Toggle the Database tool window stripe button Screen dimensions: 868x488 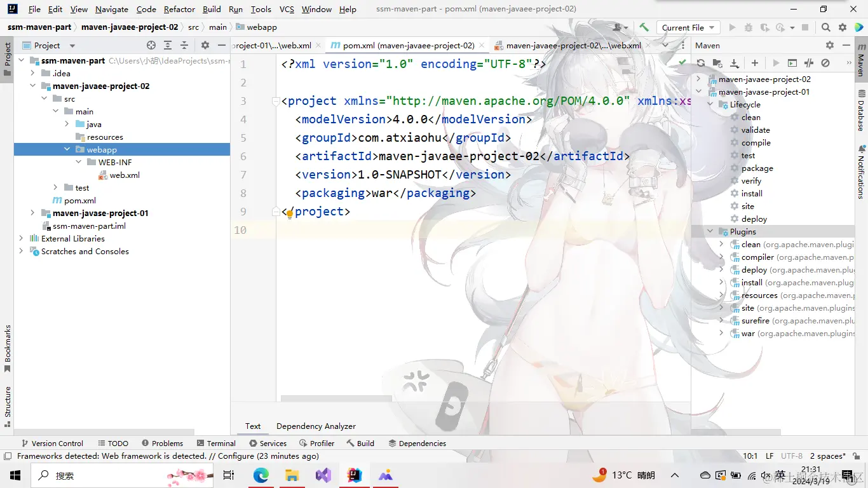[861, 111]
